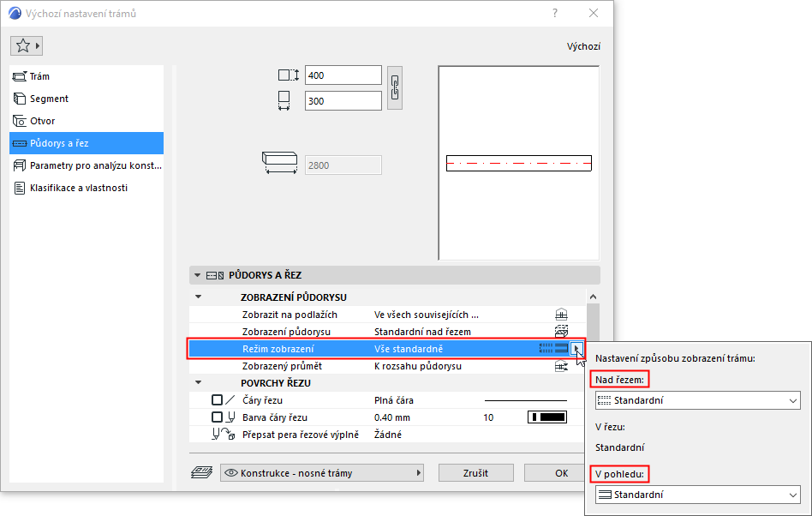
Task: Click the dashed overhead icon in Režim zobrazení
Action: (546, 349)
